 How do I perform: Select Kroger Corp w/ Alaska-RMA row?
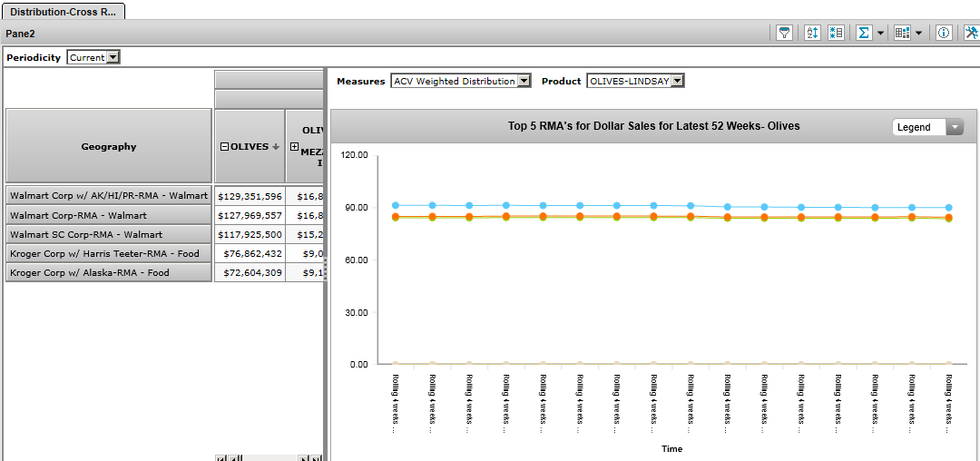pos(109,272)
